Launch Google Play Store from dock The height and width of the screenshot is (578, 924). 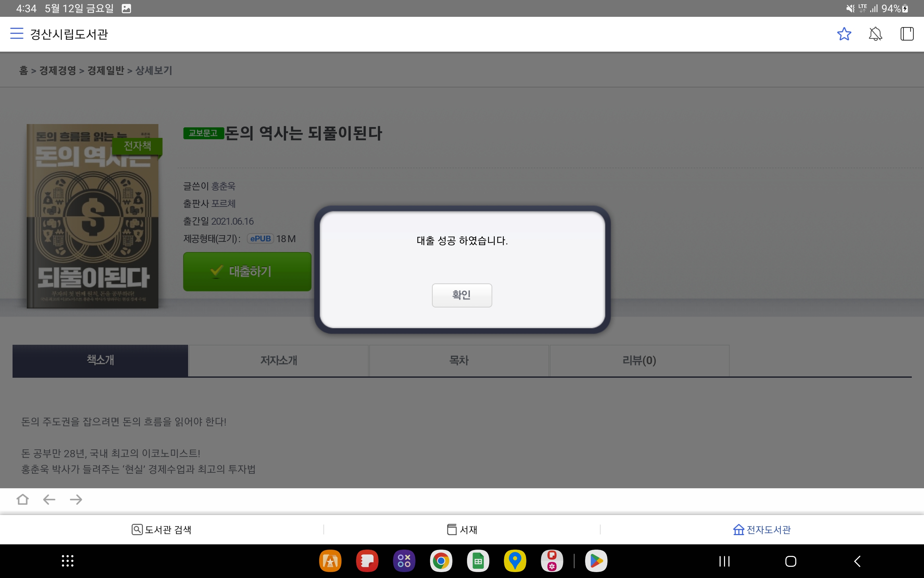click(x=596, y=561)
